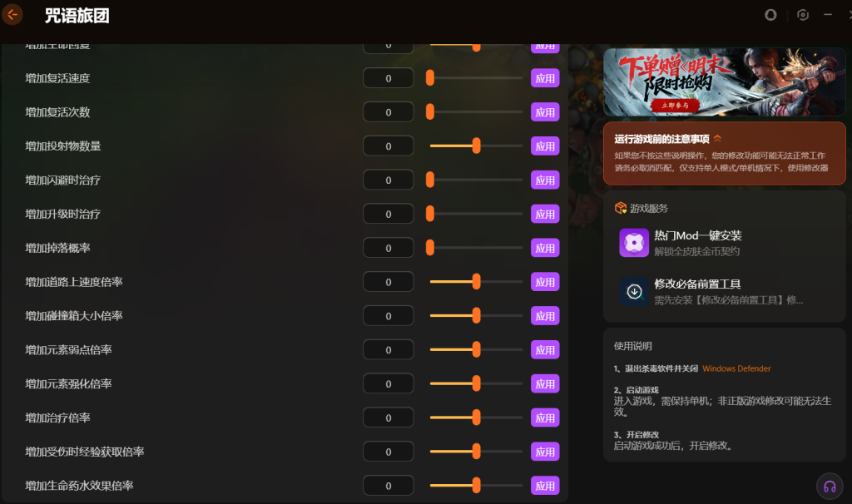Open the headset support icon
The height and width of the screenshot is (504, 852).
[x=830, y=486]
